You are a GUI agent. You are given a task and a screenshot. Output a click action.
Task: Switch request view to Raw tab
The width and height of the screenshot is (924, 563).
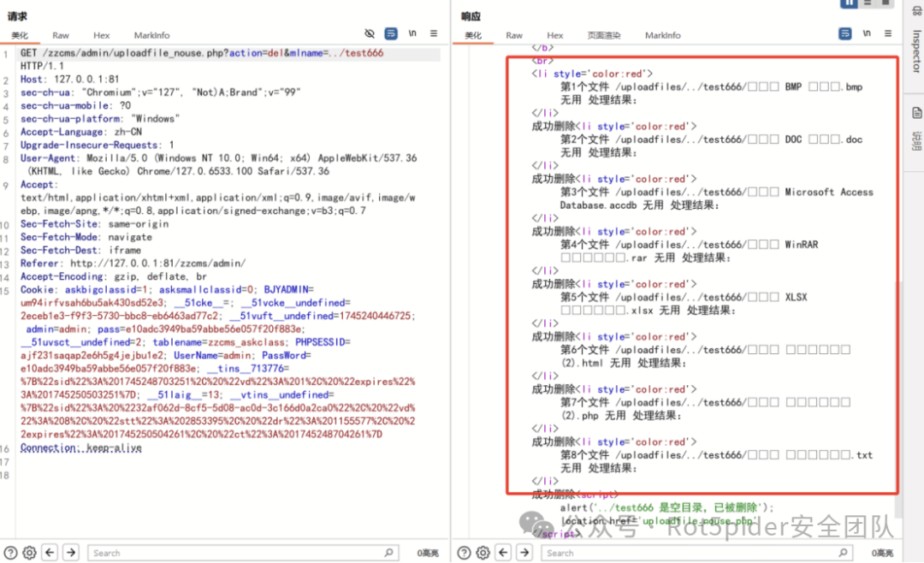click(x=60, y=35)
